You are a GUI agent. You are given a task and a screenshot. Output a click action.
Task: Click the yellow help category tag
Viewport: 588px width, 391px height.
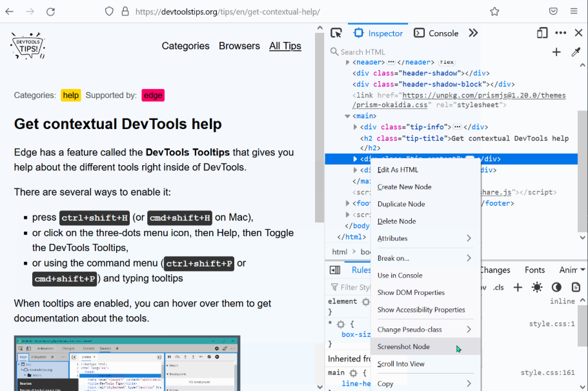pos(71,95)
